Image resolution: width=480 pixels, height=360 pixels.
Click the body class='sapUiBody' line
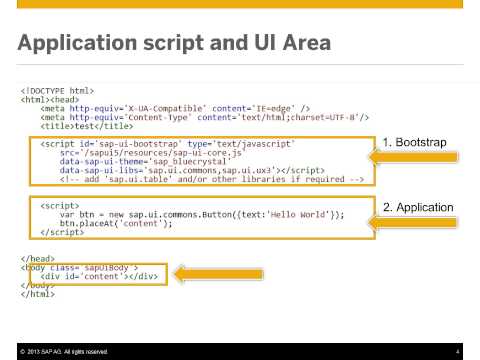(79, 268)
